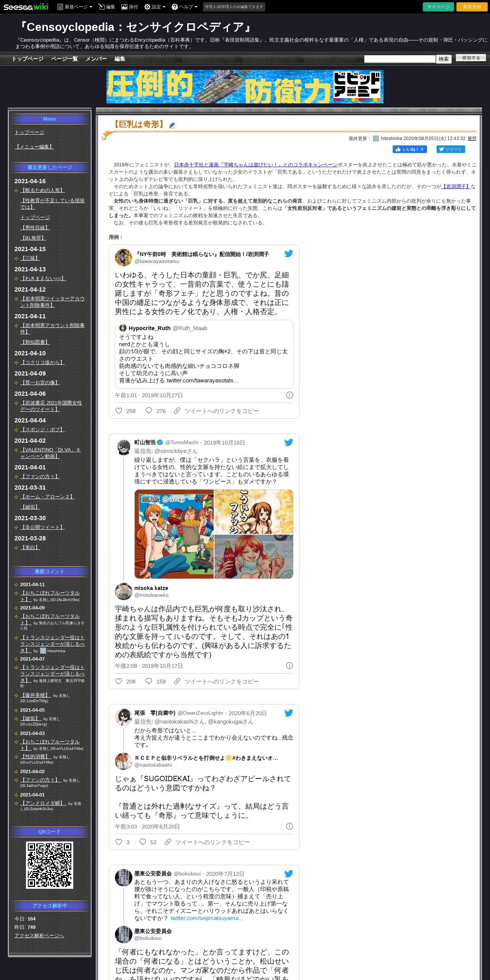Copy link of the 258-likes tweet
Viewport: 490px width, 980px height.
tap(216, 411)
